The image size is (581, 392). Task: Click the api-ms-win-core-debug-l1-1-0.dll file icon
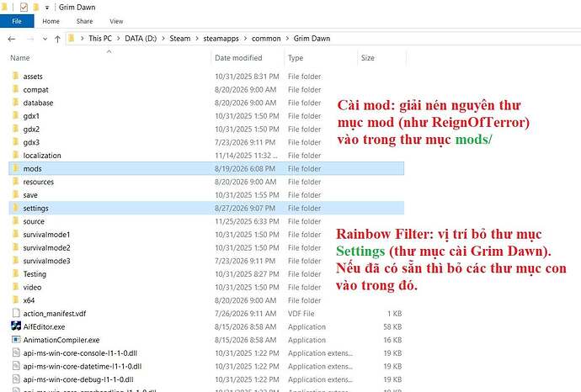[16, 379]
